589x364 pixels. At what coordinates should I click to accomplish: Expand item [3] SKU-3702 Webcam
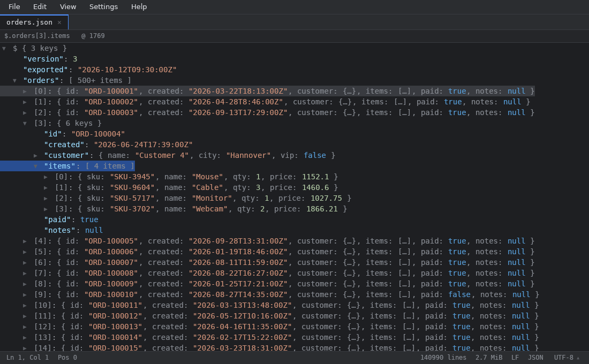(x=46, y=209)
